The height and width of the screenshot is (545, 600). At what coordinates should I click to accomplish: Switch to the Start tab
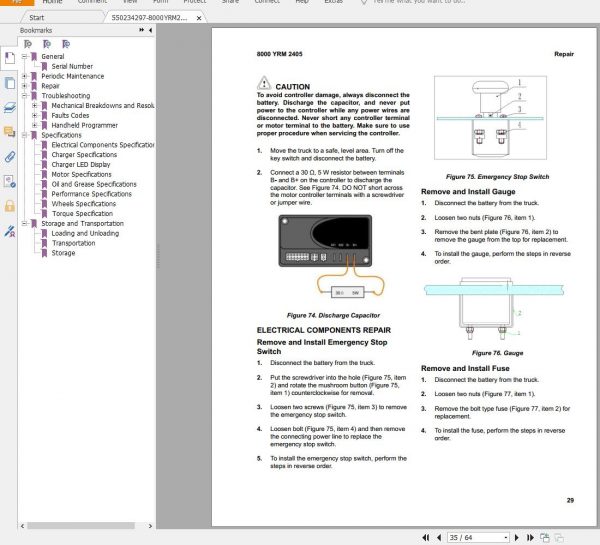click(x=36, y=18)
